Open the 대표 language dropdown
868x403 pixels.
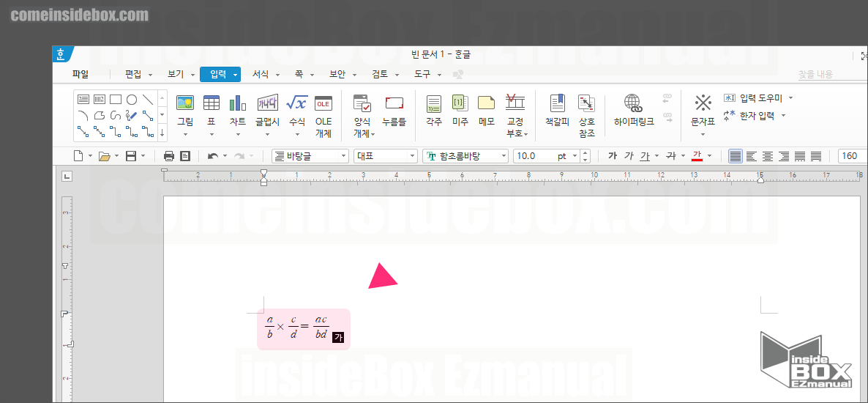(413, 156)
